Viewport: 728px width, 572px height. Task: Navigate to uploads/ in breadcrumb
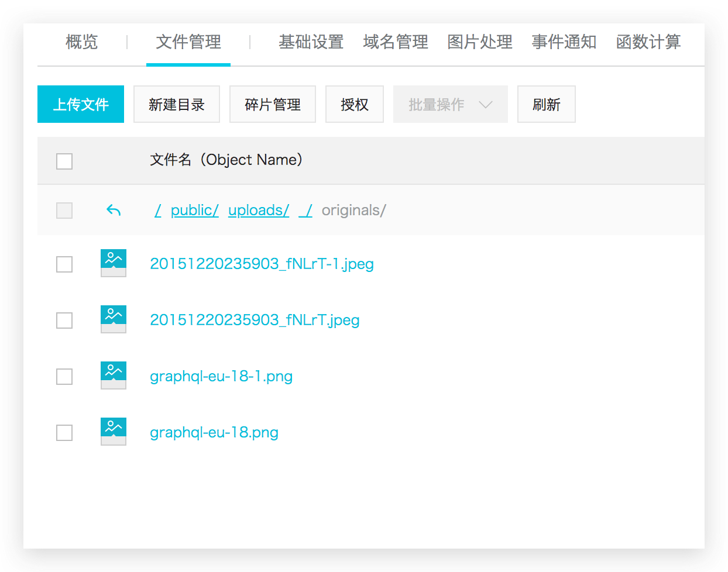(x=259, y=211)
